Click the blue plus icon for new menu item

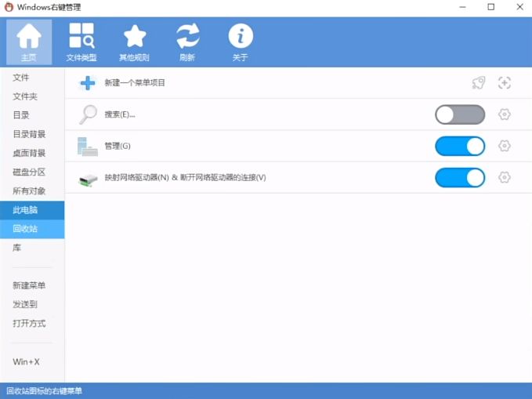(88, 83)
